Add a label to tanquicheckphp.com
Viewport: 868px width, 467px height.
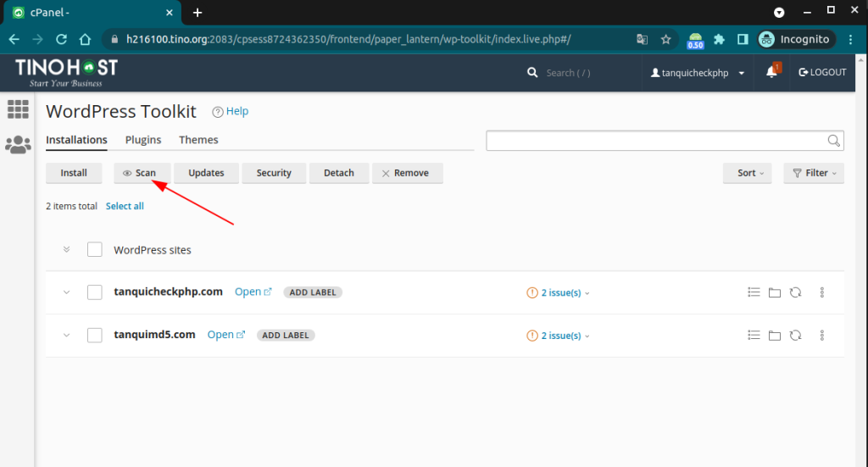(313, 292)
